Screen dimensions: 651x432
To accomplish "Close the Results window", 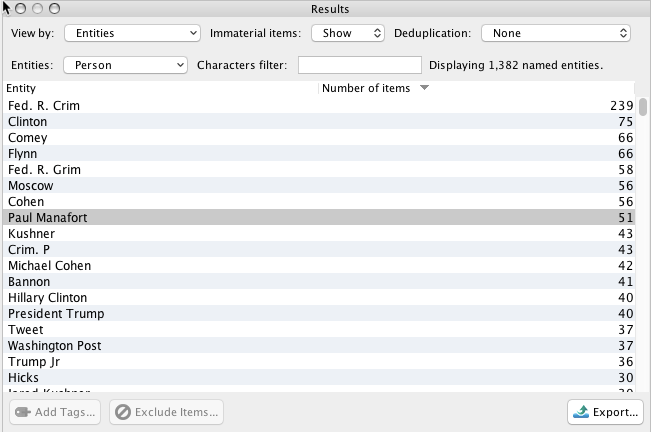I will (20, 9).
